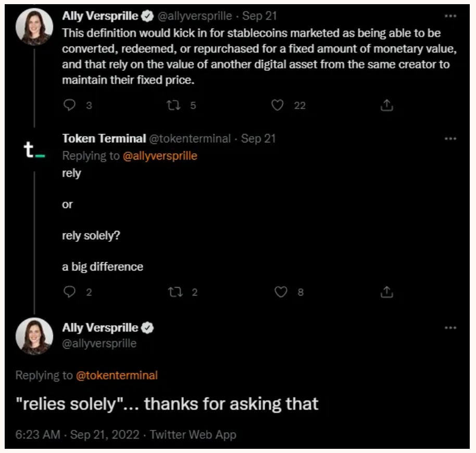Open the @tokenterminal mention link
This screenshot has height=453, width=476.
pos(117,375)
